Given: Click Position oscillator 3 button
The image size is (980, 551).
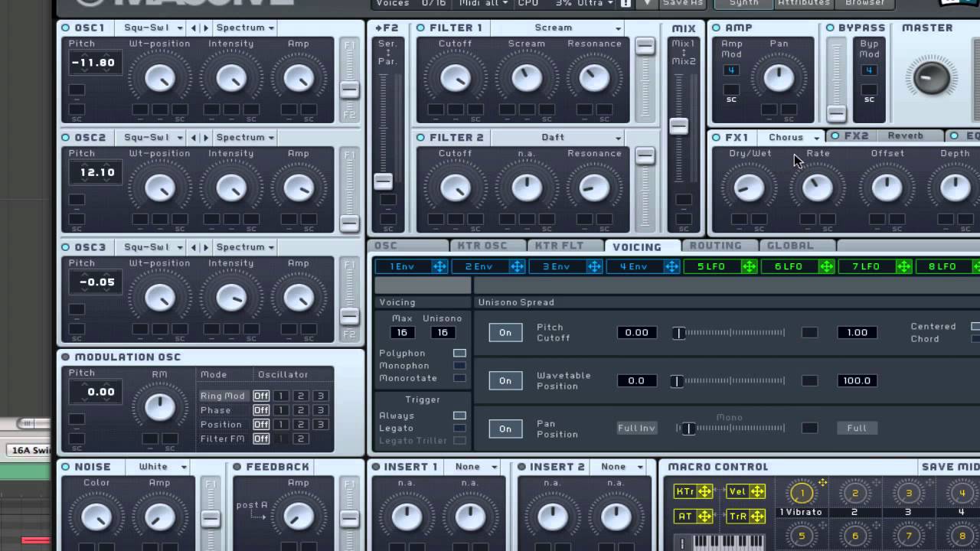Looking at the screenshot, I should tap(320, 424).
